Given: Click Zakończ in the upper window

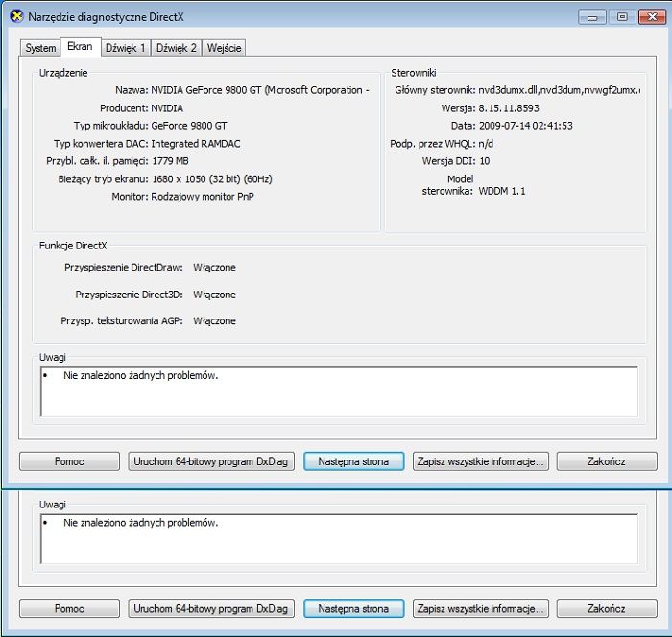Looking at the screenshot, I should (x=607, y=461).
